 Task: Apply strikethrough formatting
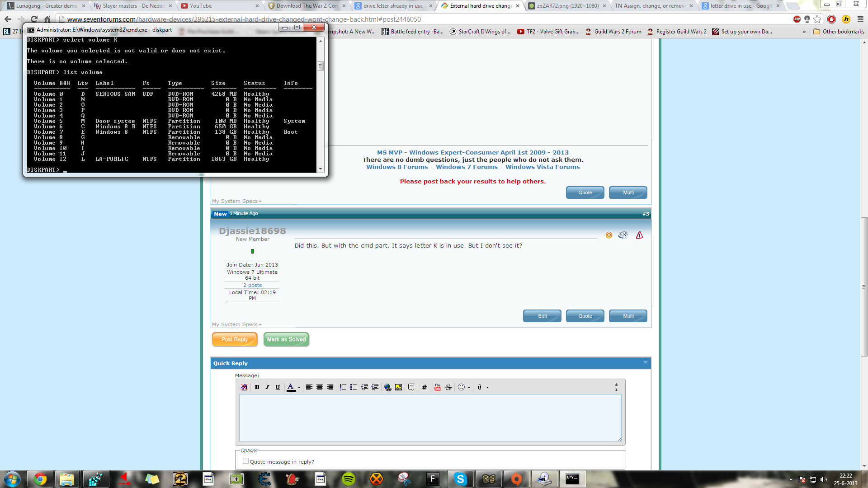(x=448, y=387)
